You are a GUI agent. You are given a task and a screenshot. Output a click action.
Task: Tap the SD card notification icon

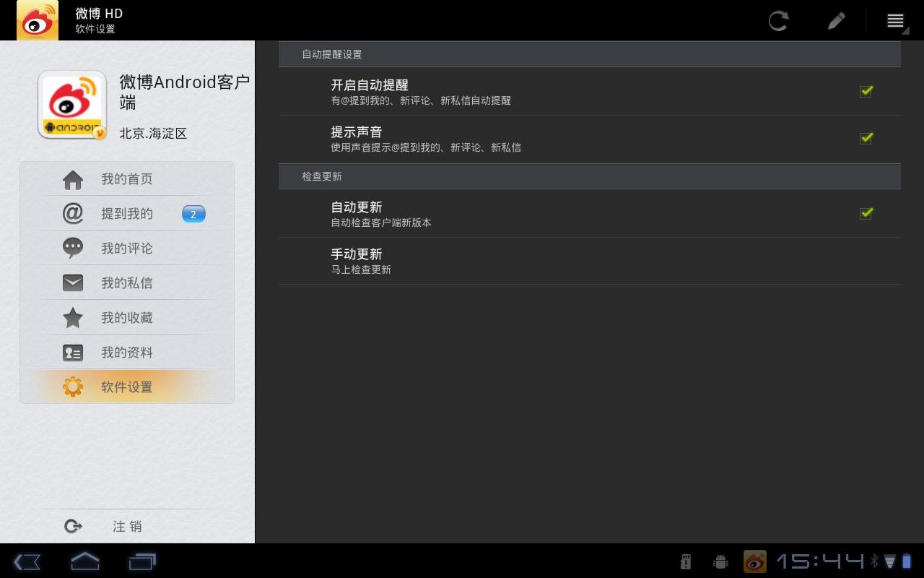(686, 561)
